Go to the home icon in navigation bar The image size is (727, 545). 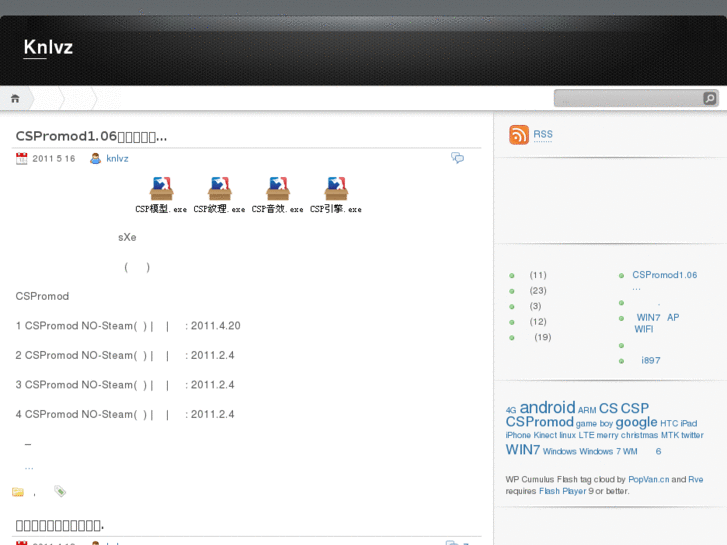tap(15, 98)
